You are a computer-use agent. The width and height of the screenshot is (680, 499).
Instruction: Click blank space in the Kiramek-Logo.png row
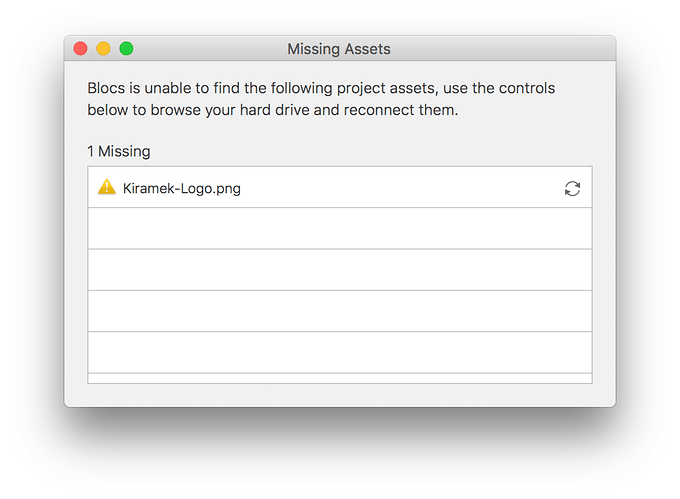(400, 188)
